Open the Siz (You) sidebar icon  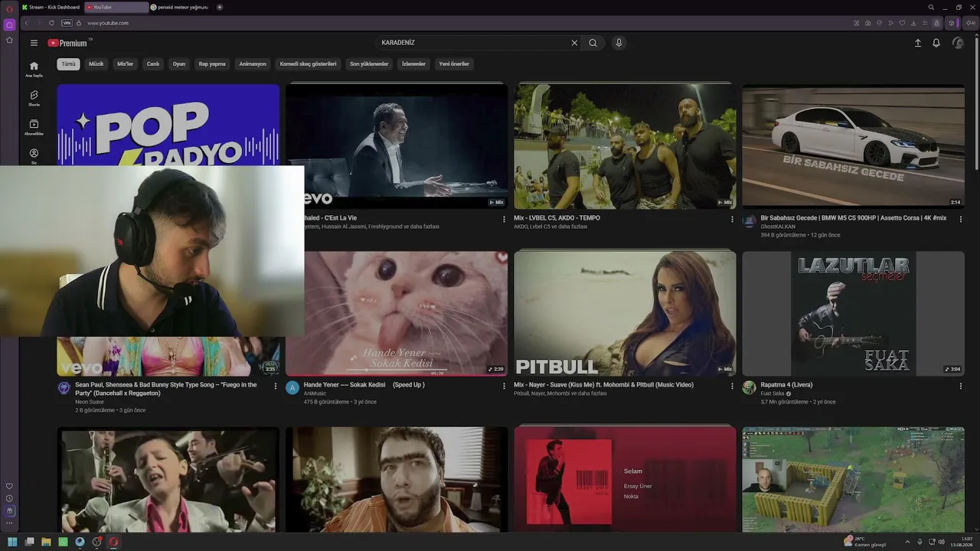(34, 156)
